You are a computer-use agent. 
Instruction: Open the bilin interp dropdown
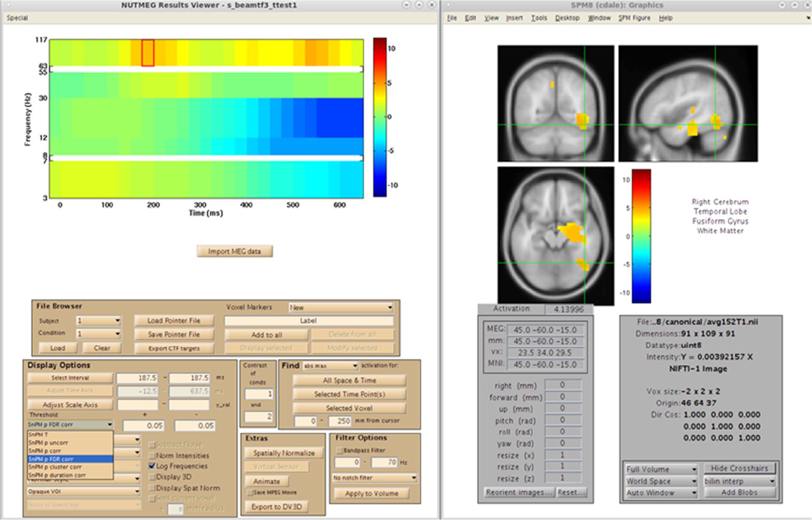[739, 481]
